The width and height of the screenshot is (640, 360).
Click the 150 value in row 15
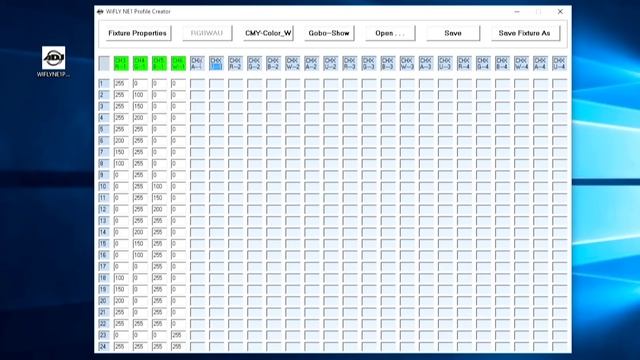click(140, 244)
